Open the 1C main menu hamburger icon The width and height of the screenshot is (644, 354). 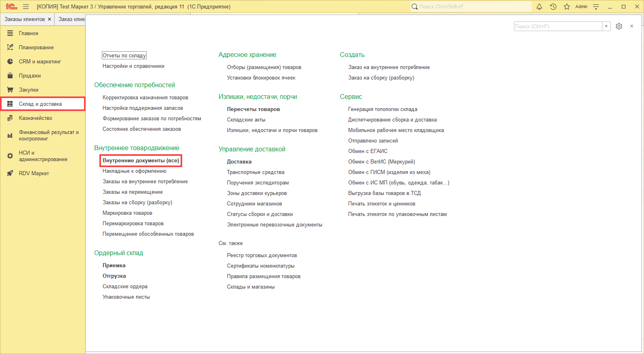[26, 6]
